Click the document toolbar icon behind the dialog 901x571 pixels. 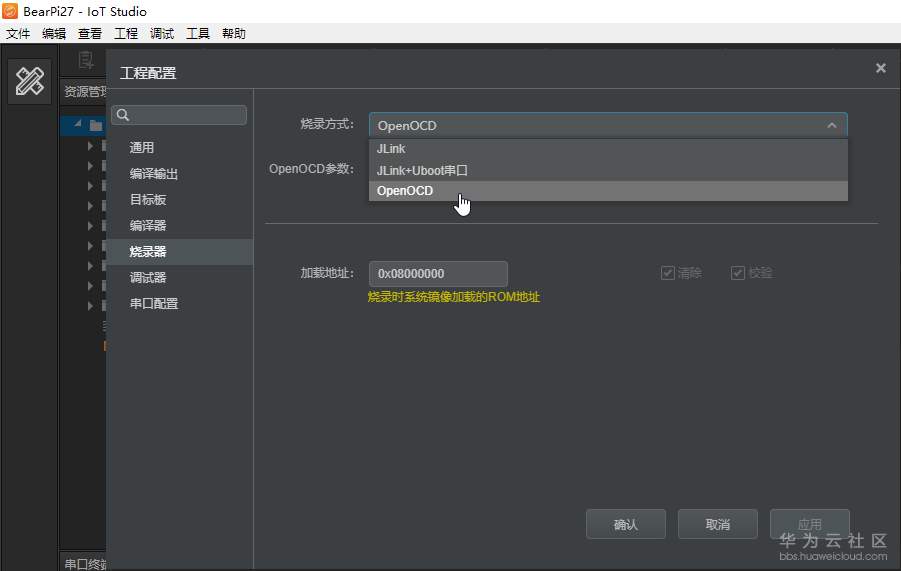(x=86, y=60)
